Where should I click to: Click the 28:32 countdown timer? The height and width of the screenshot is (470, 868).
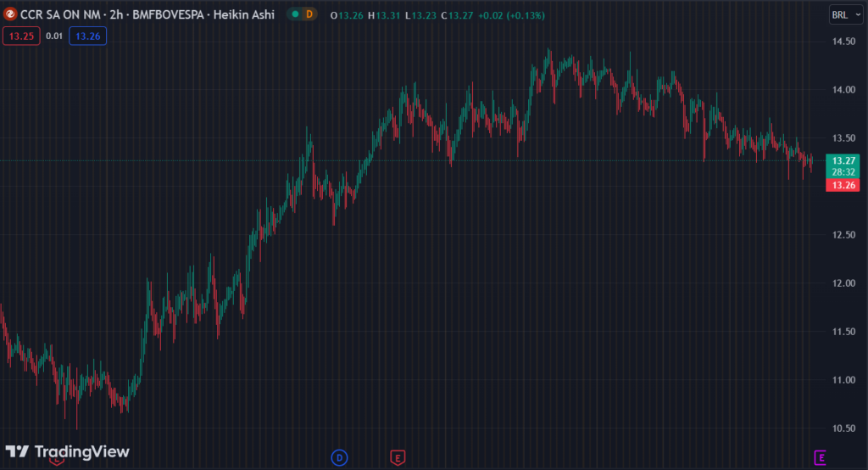tap(843, 172)
